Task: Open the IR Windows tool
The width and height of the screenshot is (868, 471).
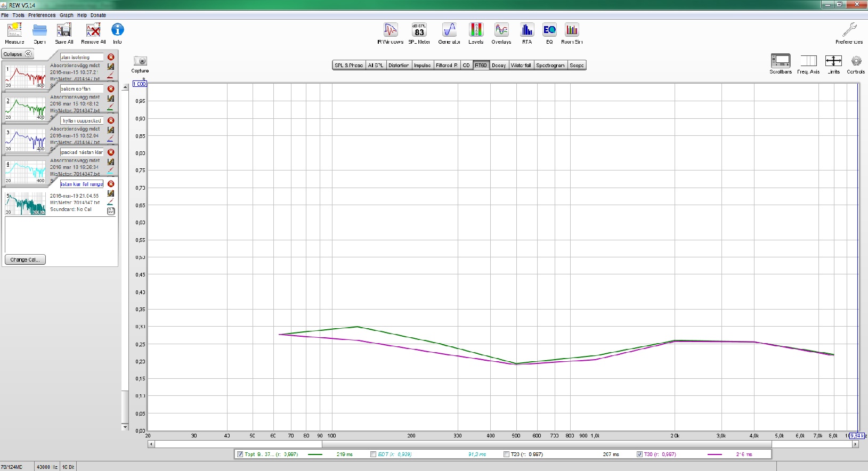Action: click(391, 31)
